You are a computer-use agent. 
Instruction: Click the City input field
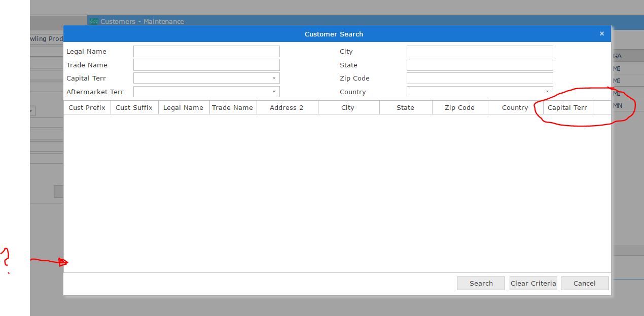(480, 52)
